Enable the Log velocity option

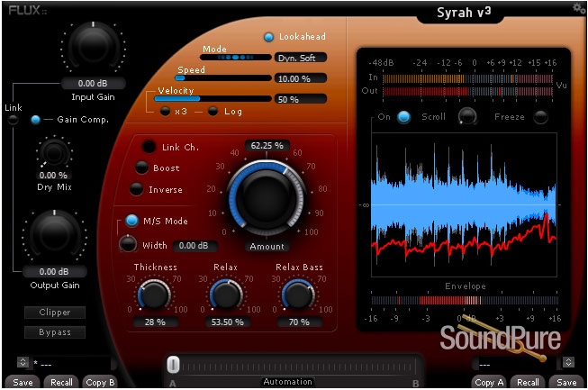[213, 111]
